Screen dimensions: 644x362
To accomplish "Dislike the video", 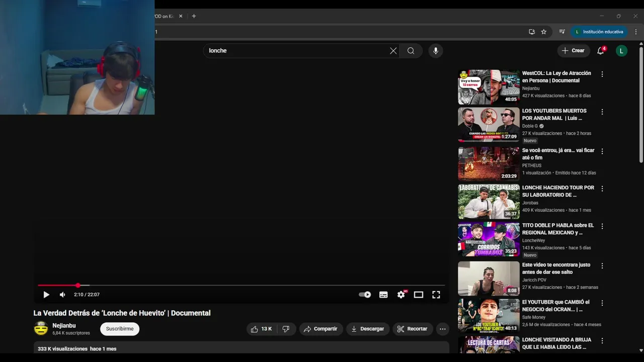I will (x=286, y=329).
